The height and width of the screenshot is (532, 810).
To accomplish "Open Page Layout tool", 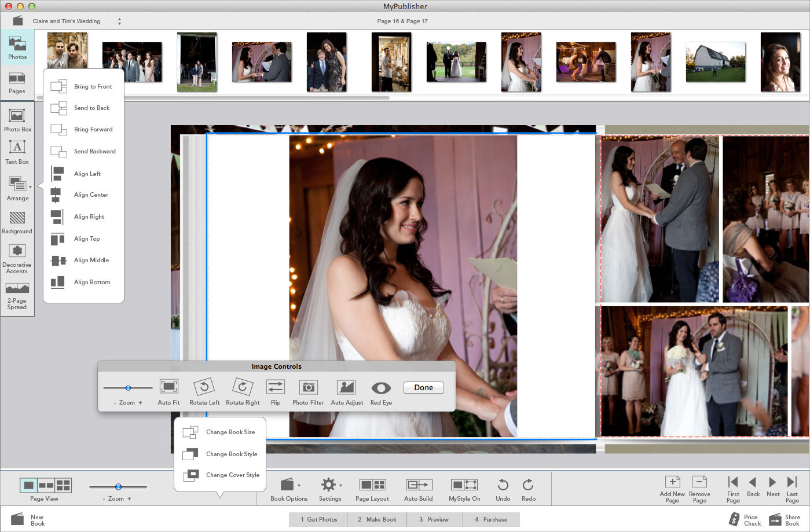I will 372,489.
